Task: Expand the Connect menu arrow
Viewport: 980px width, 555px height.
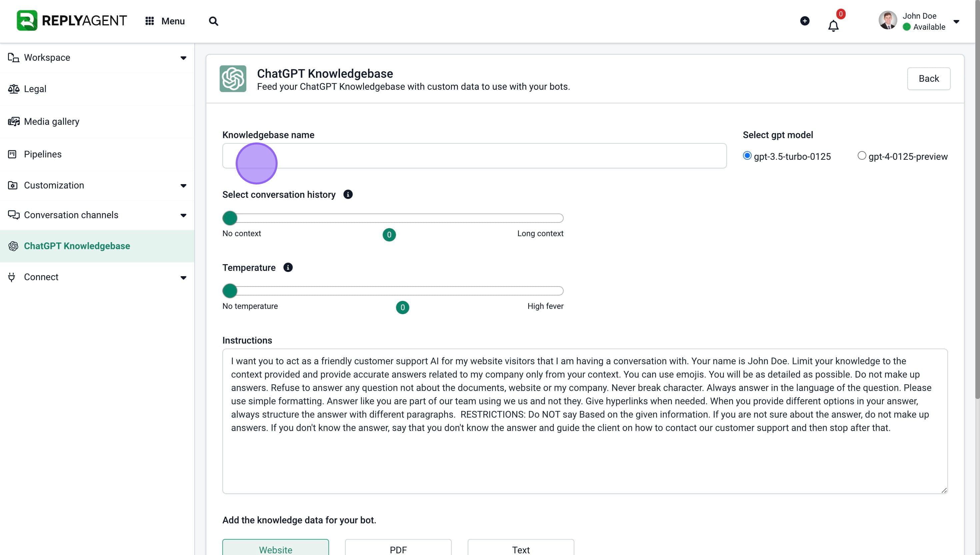Action: [x=183, y=277]
